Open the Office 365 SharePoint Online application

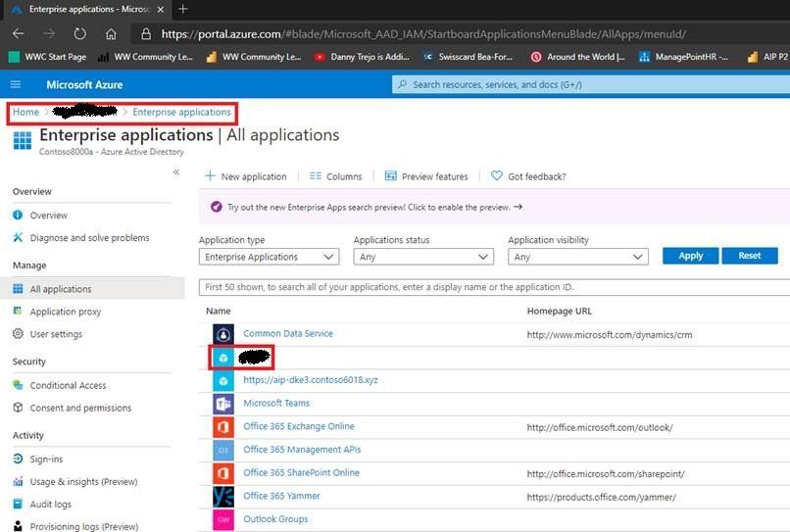tap(301, 472)
